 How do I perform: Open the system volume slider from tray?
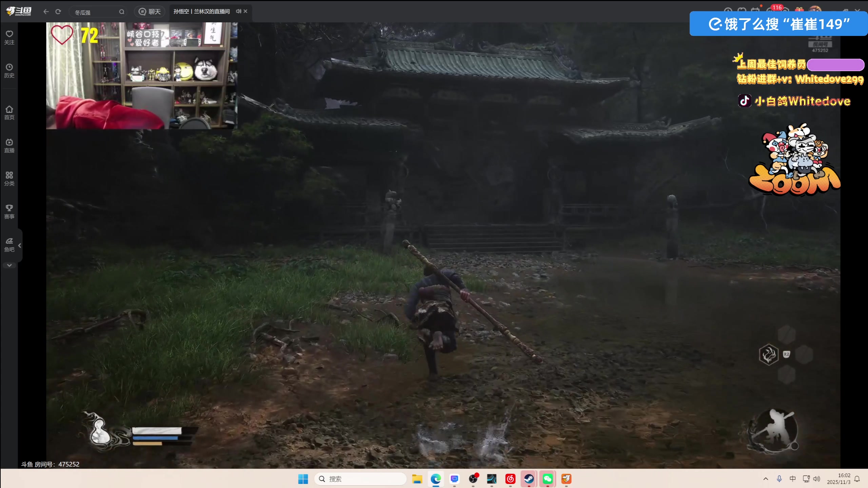point(816,479)
